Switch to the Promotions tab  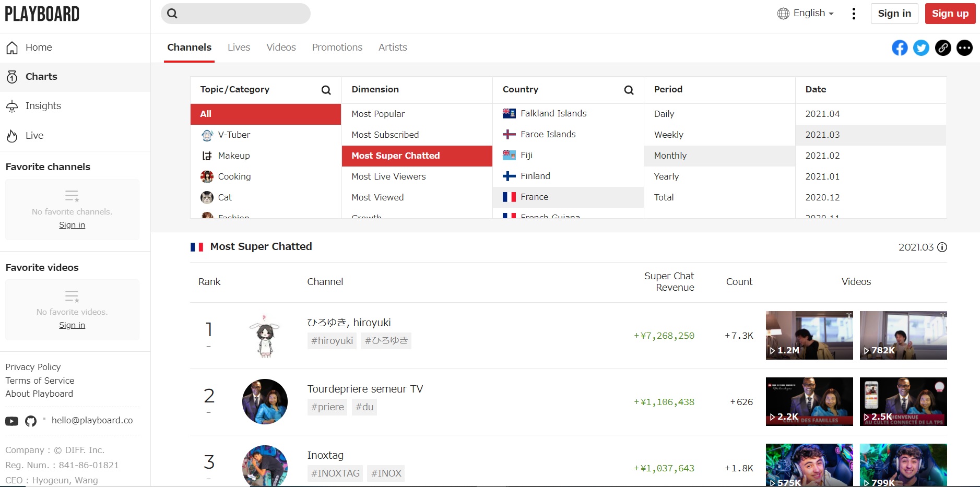click(x=337, y=47)
